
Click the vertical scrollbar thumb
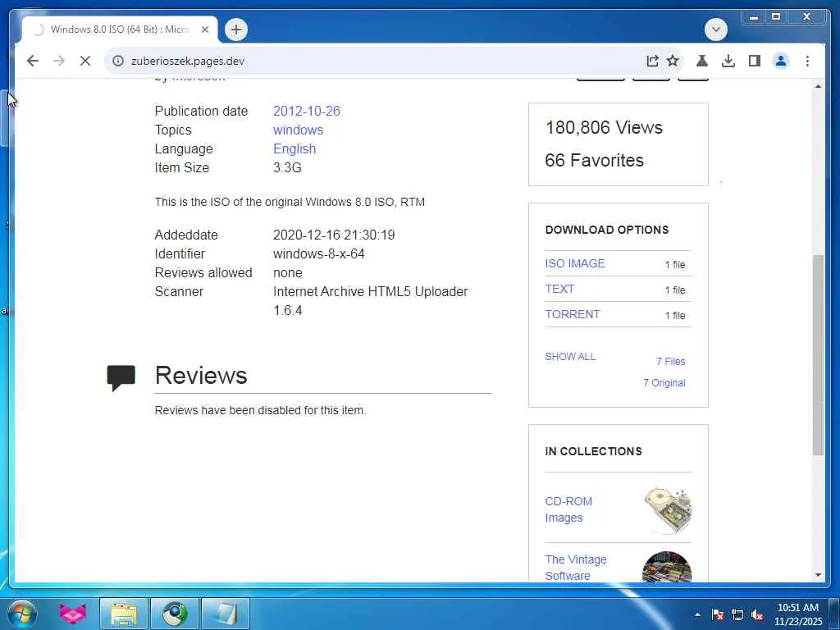pos(818,355)
